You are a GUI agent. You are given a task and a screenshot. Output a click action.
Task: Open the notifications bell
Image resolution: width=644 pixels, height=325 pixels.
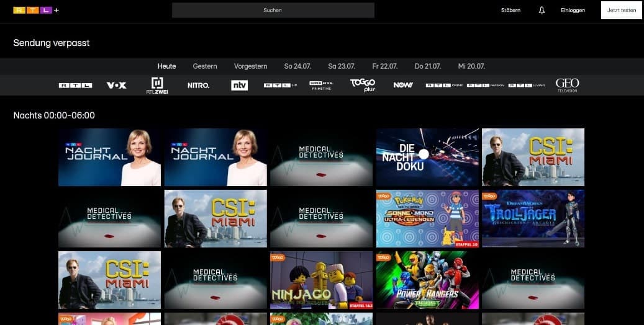542,11
